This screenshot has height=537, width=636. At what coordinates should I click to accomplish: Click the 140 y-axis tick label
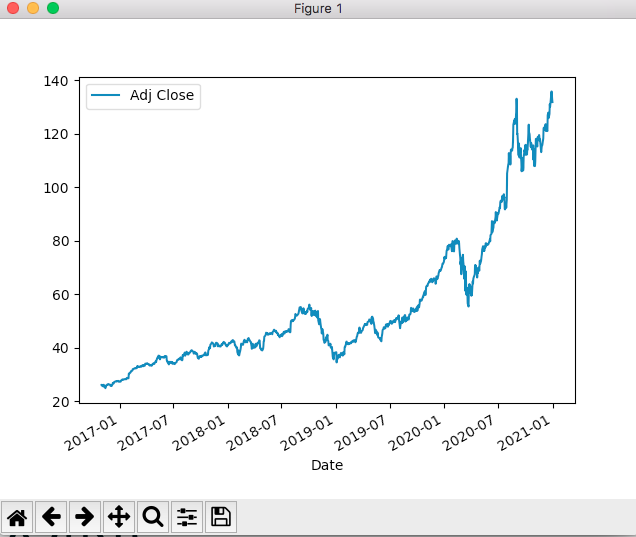click(x=56, y=81)
